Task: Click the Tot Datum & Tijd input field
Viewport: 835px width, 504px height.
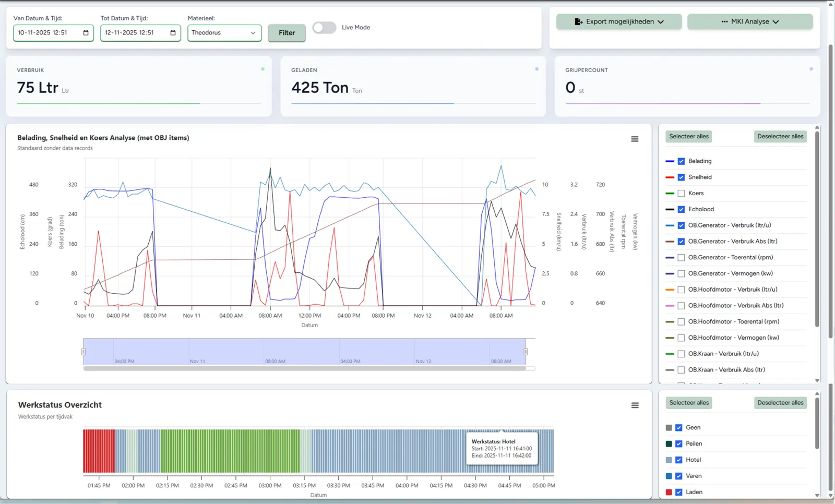Action: click(x=140, y=33)
